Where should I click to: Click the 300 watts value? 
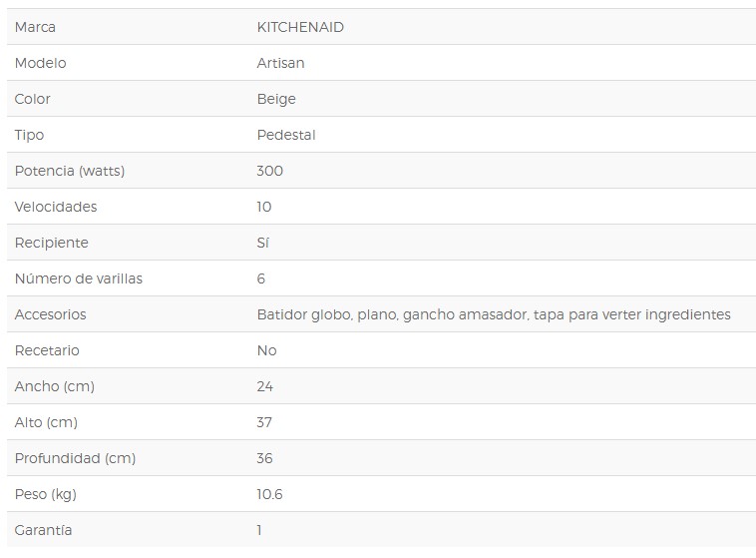270,171
